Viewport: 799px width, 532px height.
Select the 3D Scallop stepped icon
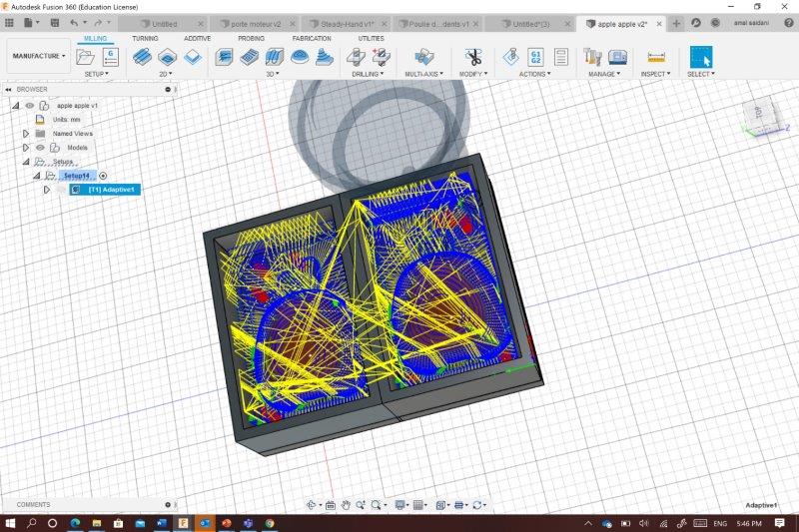tap(325, 57)
